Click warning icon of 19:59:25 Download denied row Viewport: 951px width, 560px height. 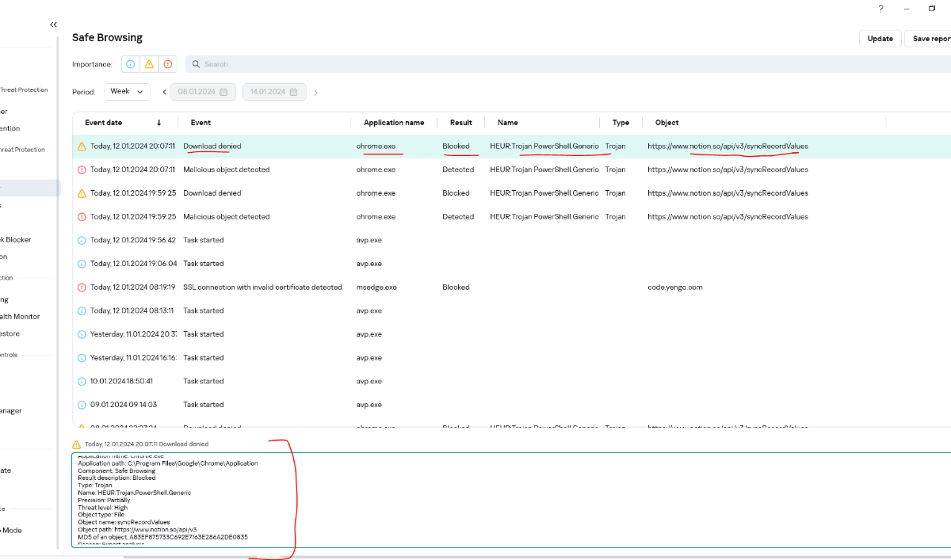click(82, 193)
